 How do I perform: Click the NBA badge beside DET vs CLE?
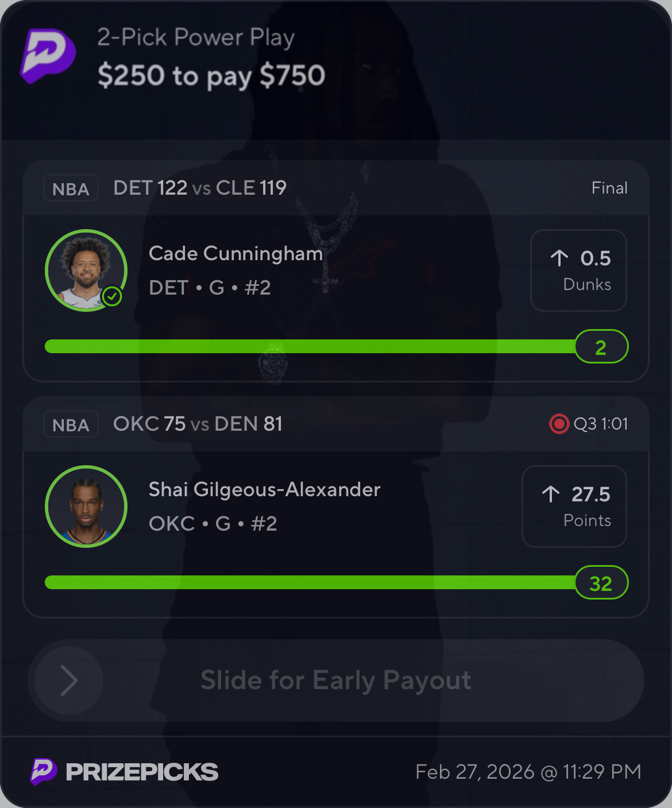coord(71,188)
